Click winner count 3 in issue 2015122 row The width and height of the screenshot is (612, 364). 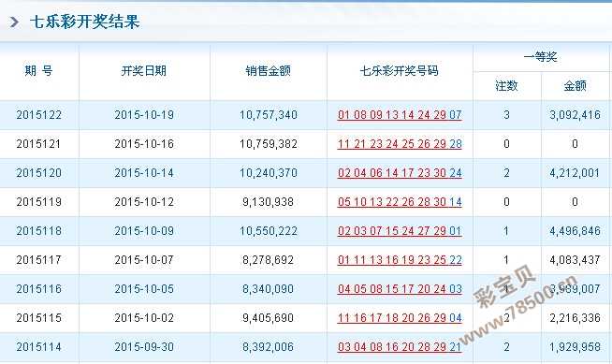point(506,115)
